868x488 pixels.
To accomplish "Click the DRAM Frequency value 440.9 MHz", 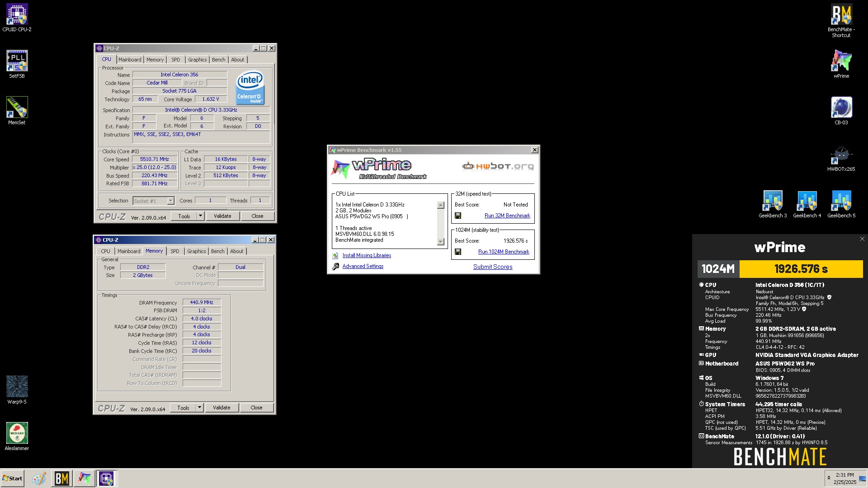I will coord(202,303).
